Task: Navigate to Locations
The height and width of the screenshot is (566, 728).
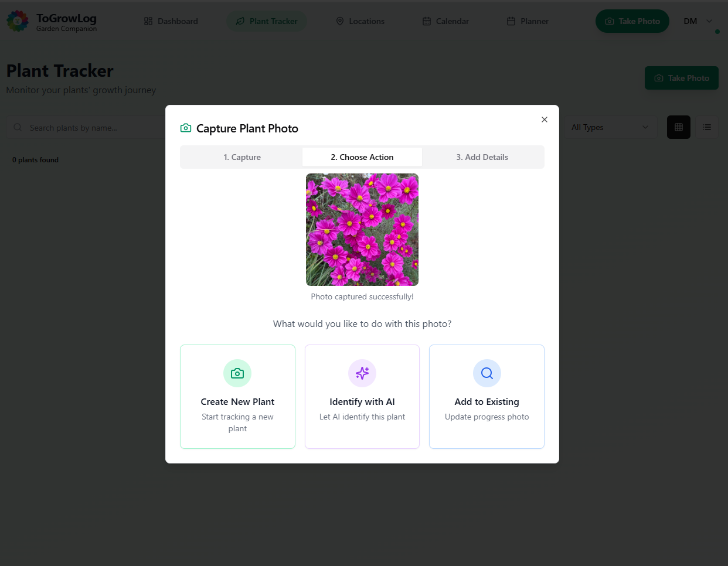Action: click(x=360, y=21)
